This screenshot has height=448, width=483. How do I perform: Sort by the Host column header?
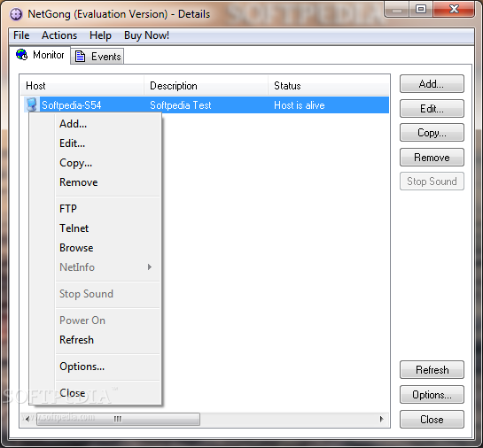(x=82, y=86)
